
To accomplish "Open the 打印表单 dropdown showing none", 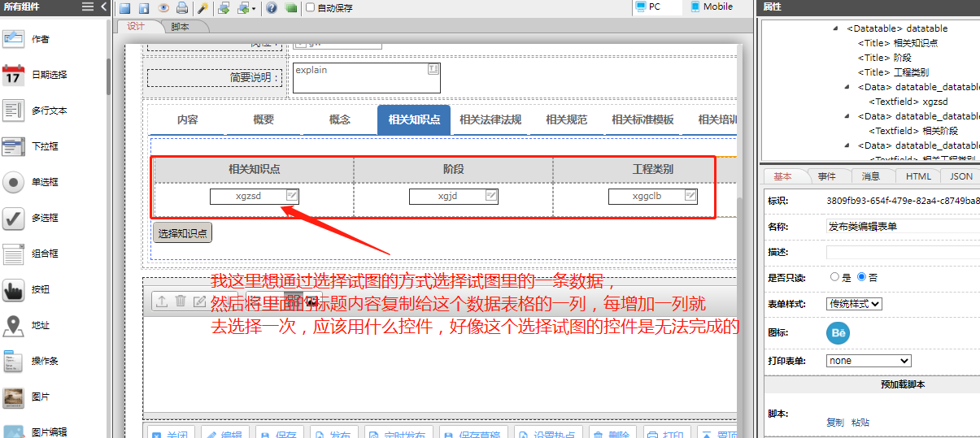I will [x=869, y=360].
